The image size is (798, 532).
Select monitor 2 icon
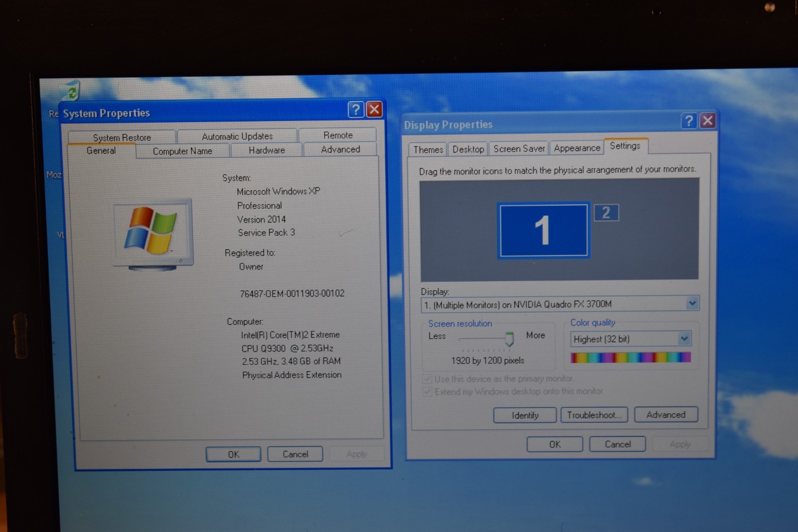(606, 213)
